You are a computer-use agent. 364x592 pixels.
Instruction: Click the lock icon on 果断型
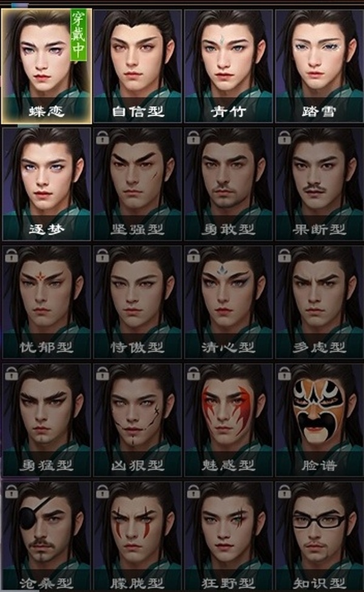coord(284,137)
